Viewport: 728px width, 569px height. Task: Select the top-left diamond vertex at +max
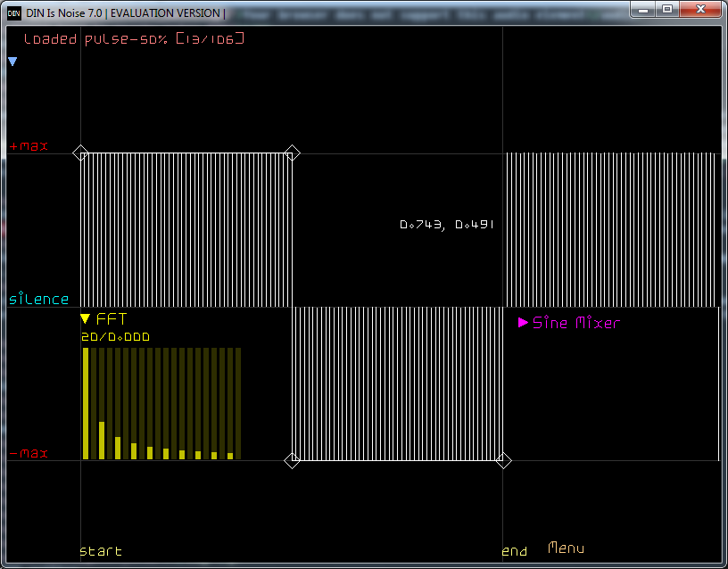coord(80,153)
